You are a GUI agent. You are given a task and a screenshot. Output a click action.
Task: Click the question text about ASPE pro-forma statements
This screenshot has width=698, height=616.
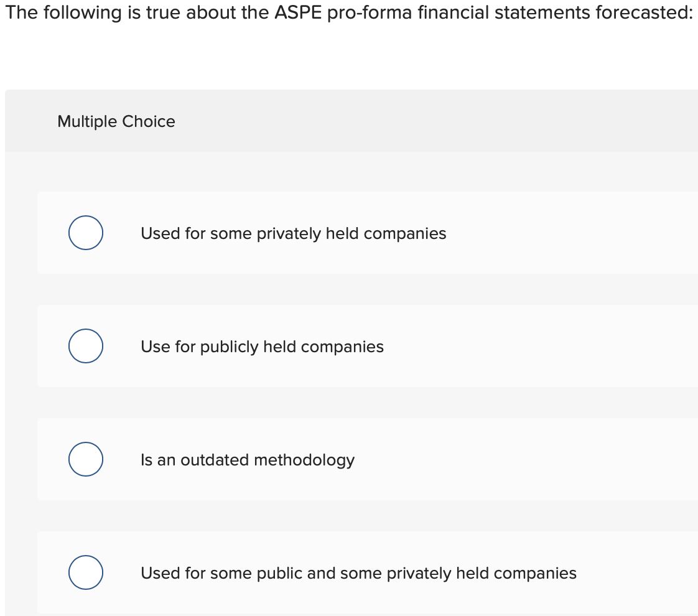coord(348,12)
